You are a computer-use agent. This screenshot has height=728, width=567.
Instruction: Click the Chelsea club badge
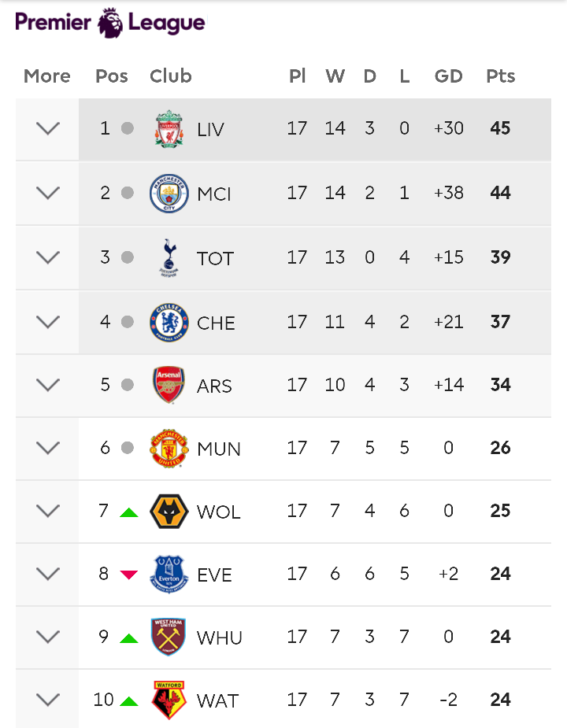169,322
